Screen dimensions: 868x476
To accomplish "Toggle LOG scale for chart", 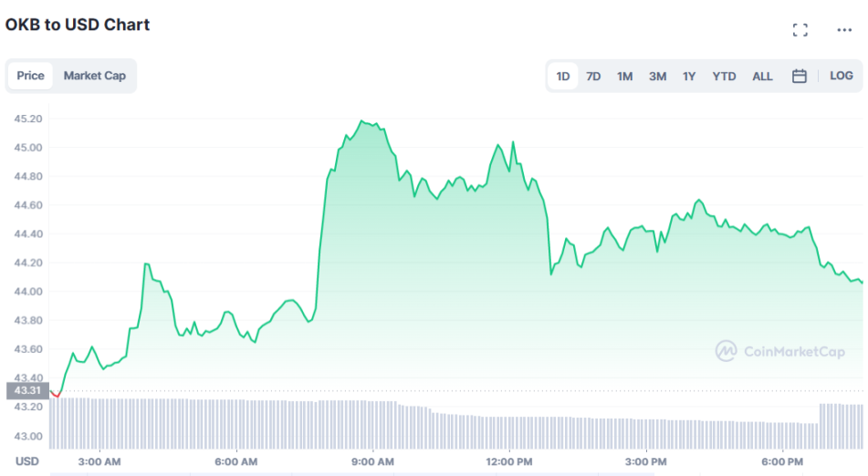I will (x=841, y=77).
